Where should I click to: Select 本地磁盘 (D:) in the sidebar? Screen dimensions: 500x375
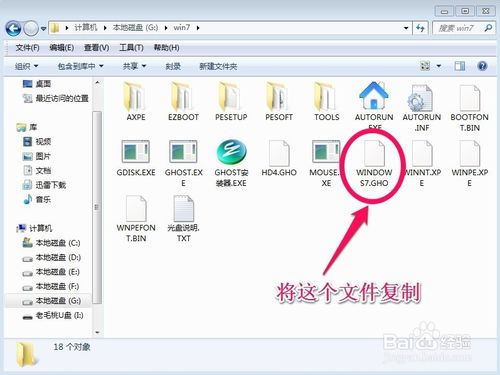(52, 257)
